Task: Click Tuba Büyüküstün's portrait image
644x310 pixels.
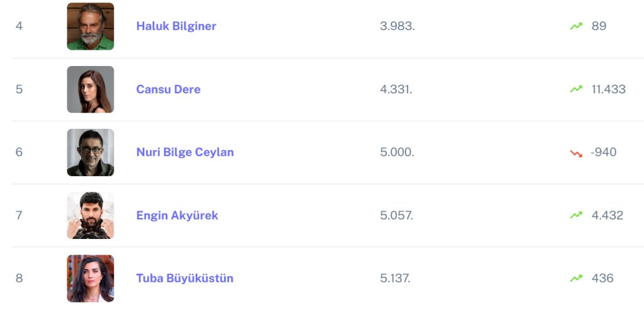Action: (91, 278)
